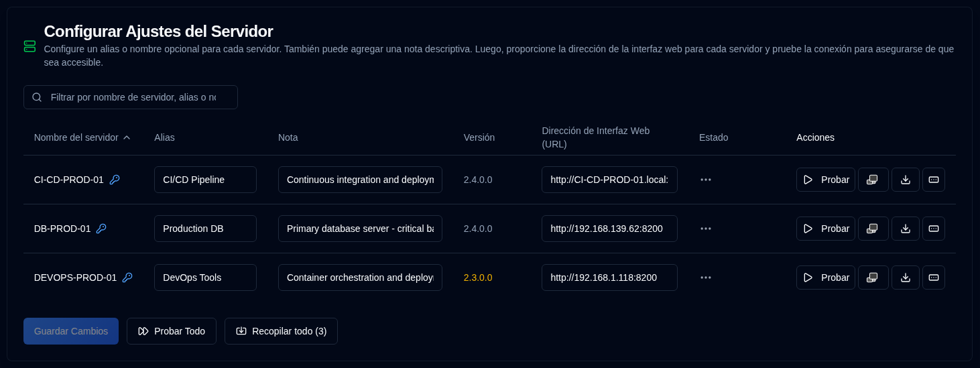Screen dimensions: 980x368
Task: Click the Acciones column header
Action: point(815,137)
